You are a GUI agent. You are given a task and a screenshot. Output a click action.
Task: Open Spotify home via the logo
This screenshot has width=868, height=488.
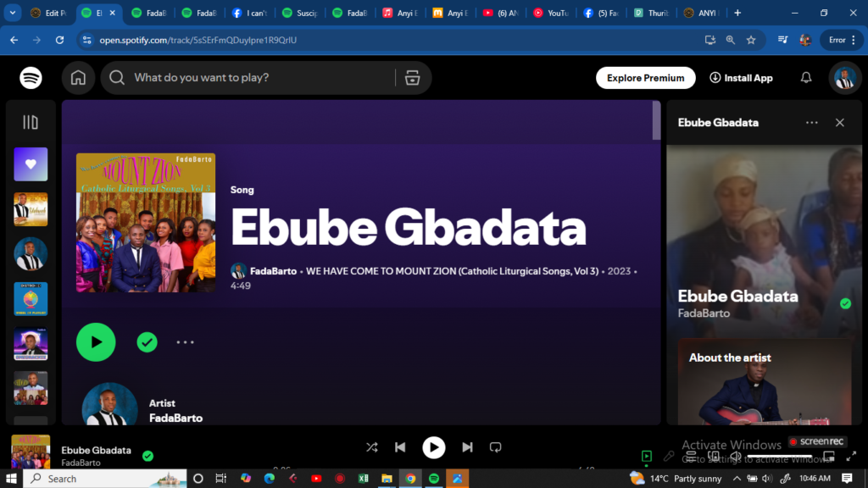pos(31,78)
